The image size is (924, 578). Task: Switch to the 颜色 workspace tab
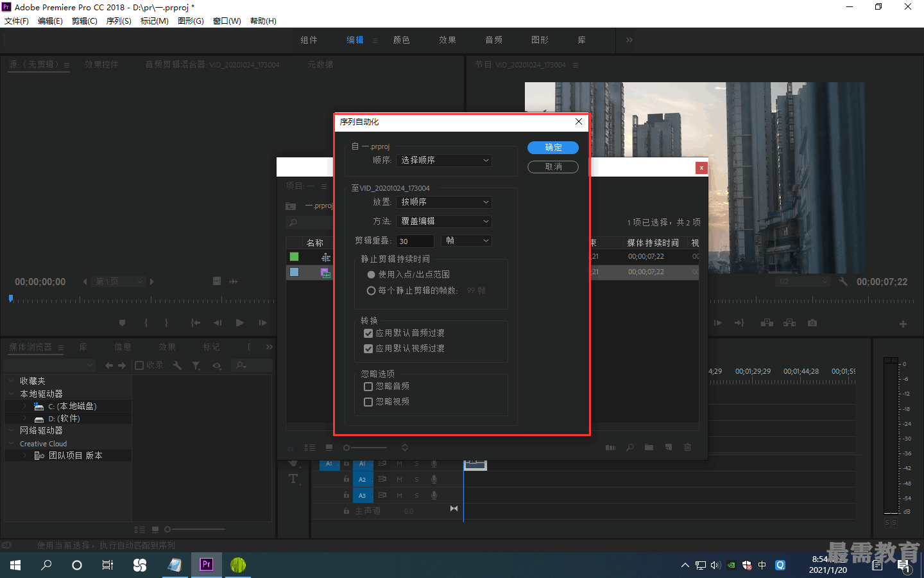(402, 40)
